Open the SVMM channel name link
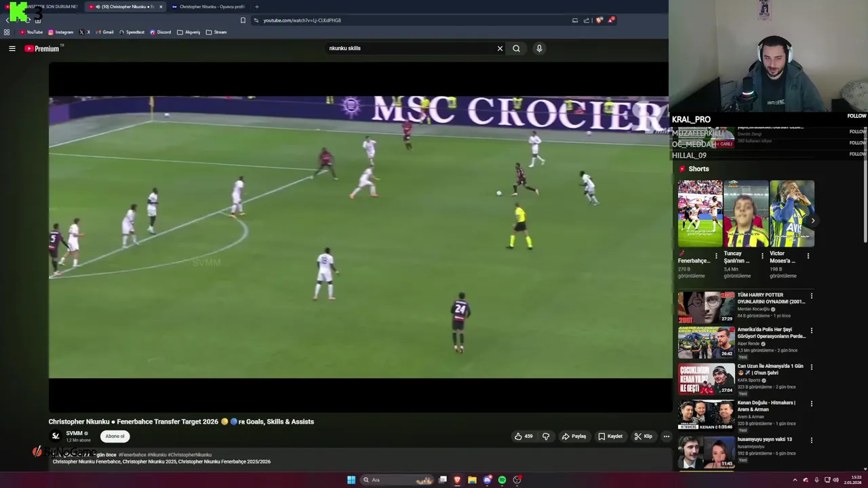This screenshot has width=868, height=488. pos(74,434)
